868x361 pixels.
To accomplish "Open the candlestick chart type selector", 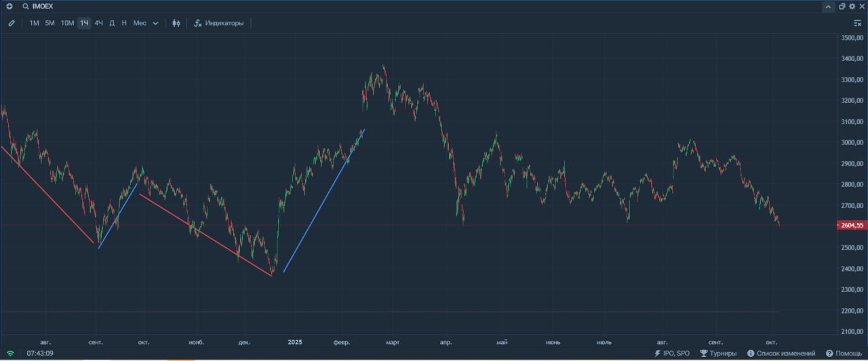I will [x=176, y=23].
